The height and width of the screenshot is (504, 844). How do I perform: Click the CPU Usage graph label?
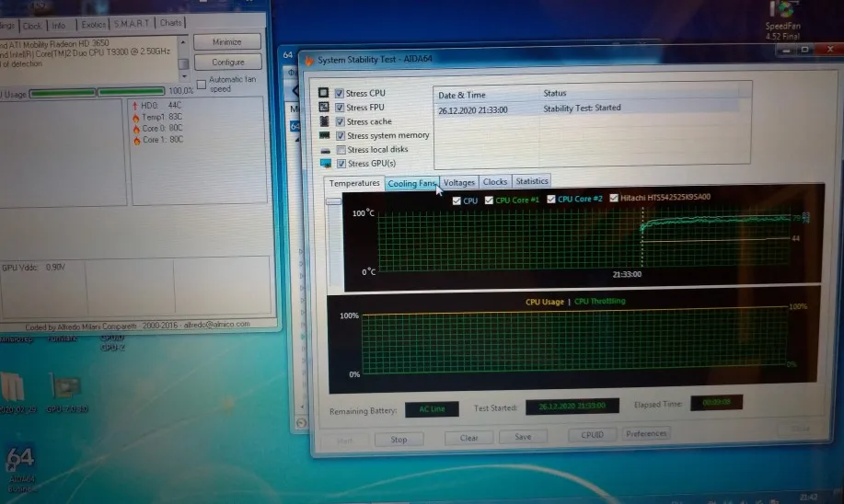[544, 302]
